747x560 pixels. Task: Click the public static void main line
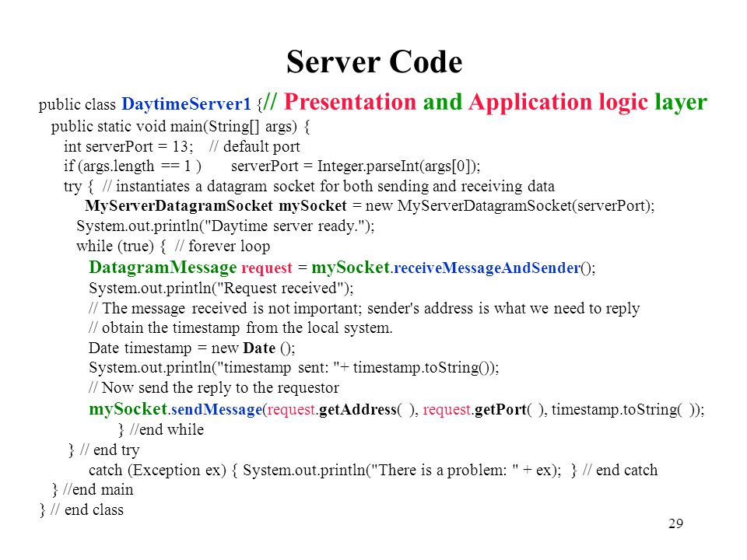click(181, 127)
